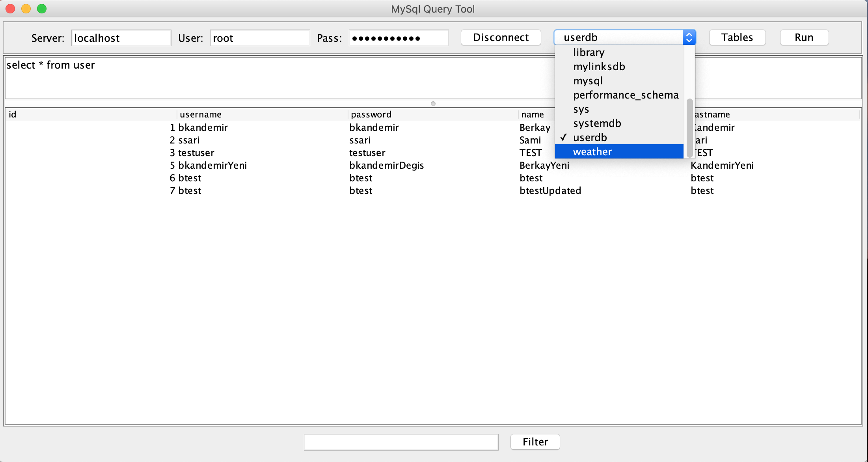Image resolution: width=868 pixels, height=462 pixels.
Task: Click the Pass password field
Action: click(399, 38)
